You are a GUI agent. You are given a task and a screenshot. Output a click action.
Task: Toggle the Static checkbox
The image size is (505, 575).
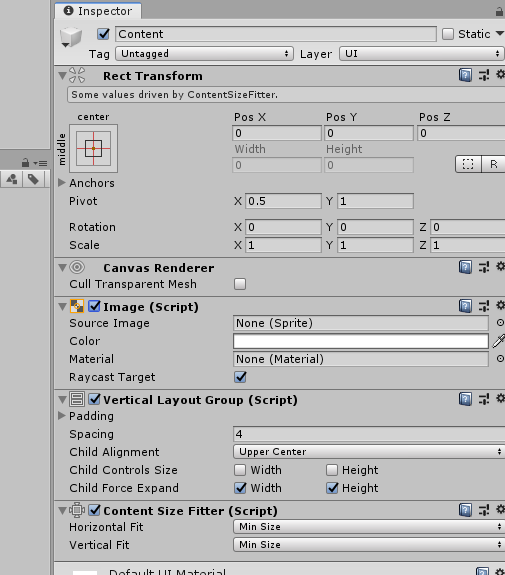click(x=448, y=34)
